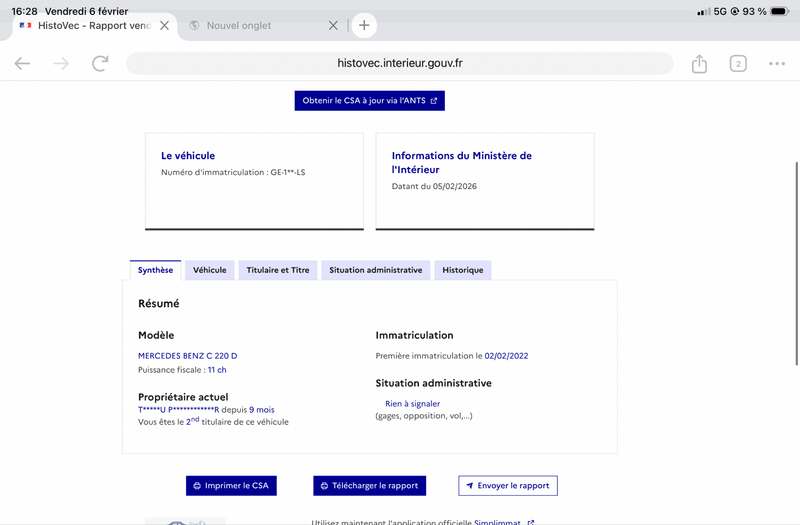This screenshot has width=800, height=525.
Task: Show open tabs counter button
Action: pyautogui.click(x=738, y=64)
